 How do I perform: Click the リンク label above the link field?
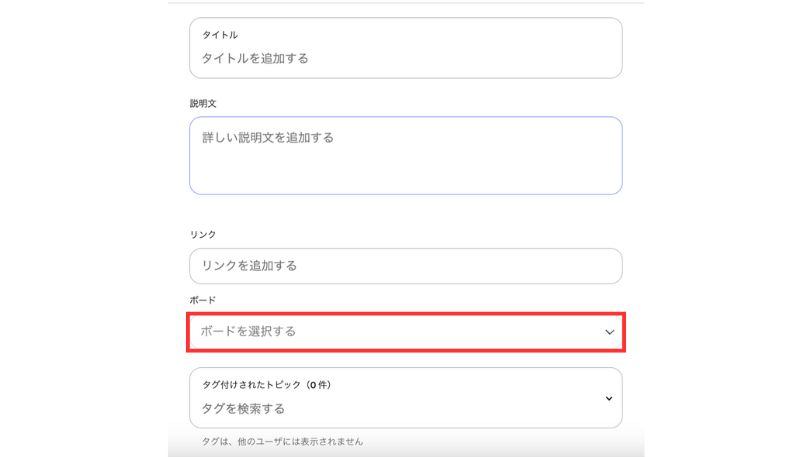point(202,234)
